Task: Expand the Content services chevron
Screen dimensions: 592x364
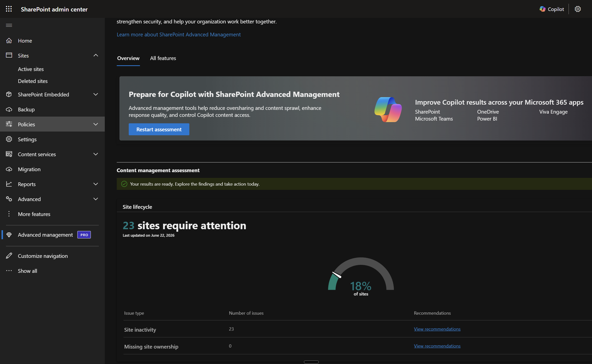Action: tap(96, 154)
